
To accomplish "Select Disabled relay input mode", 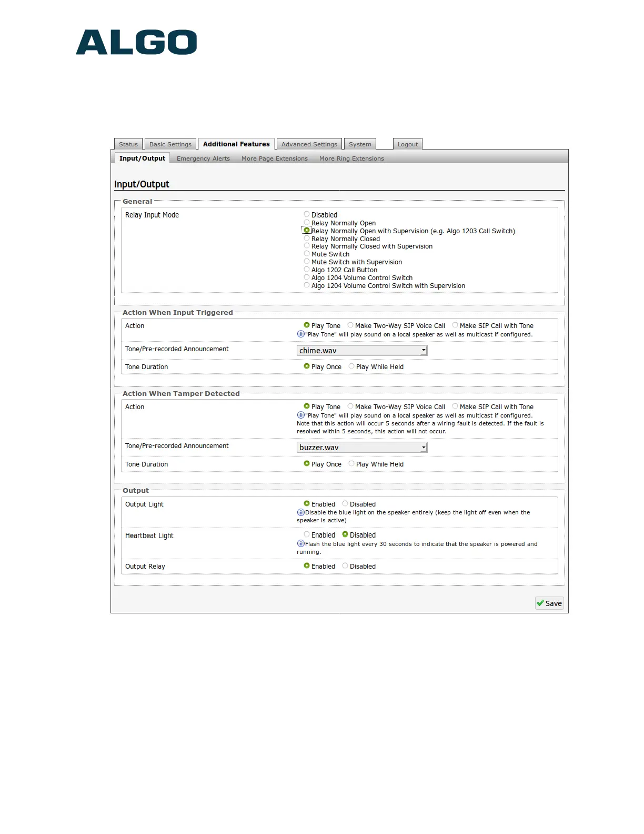I will 307,214.
